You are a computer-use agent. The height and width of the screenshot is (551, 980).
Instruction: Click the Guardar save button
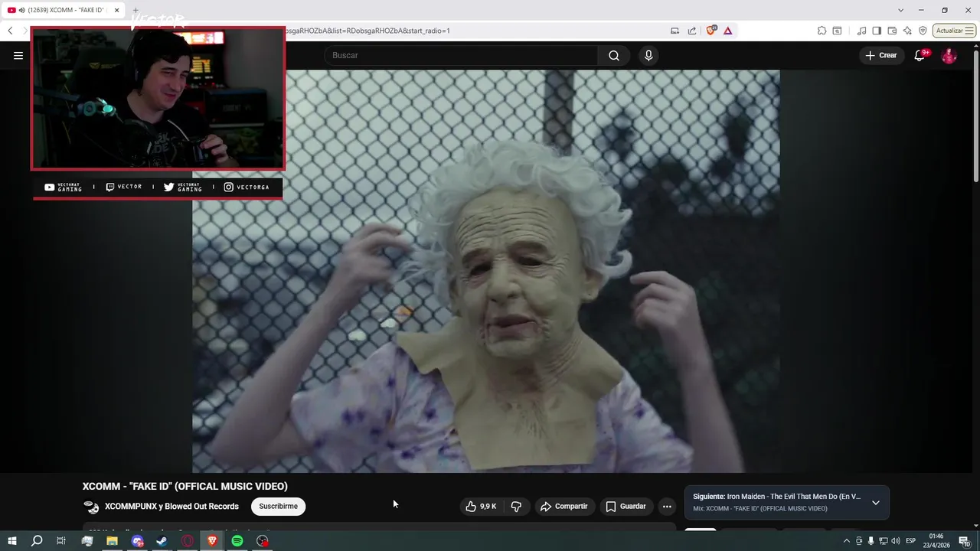[626, 507]
